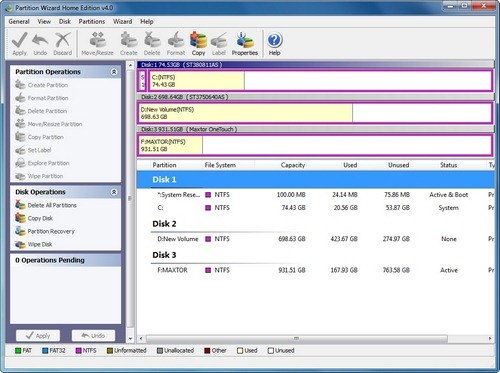The image size is (500, 373).
Task: Sort by the Partition column header
Action: [x=164, y=165]
